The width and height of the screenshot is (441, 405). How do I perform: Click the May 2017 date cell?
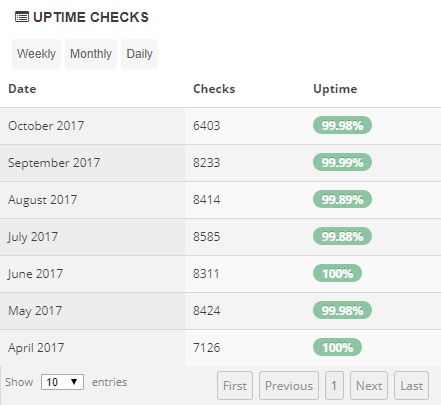point(92,311)
